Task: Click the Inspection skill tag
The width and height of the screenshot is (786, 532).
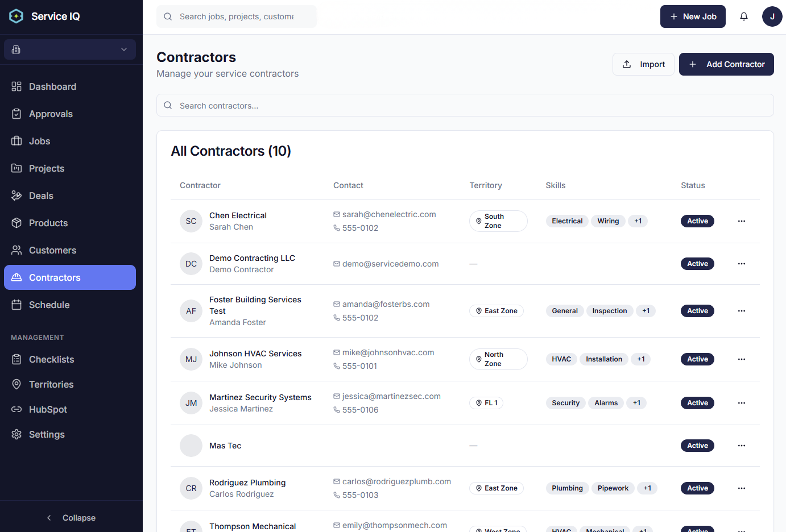Action: pyautogui.click(x=610, y=311)
